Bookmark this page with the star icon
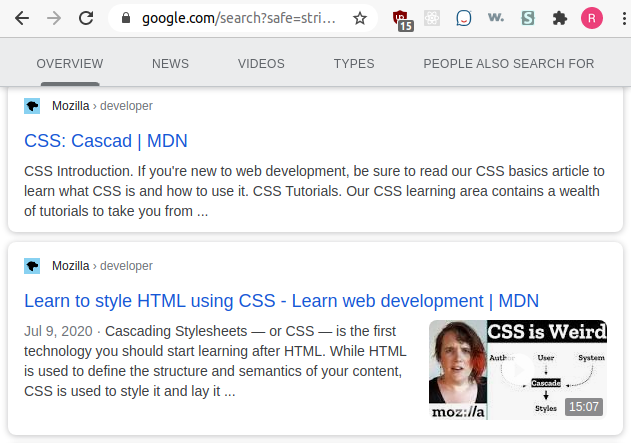The height and width of the screenshot is (443, 631). 360,18
